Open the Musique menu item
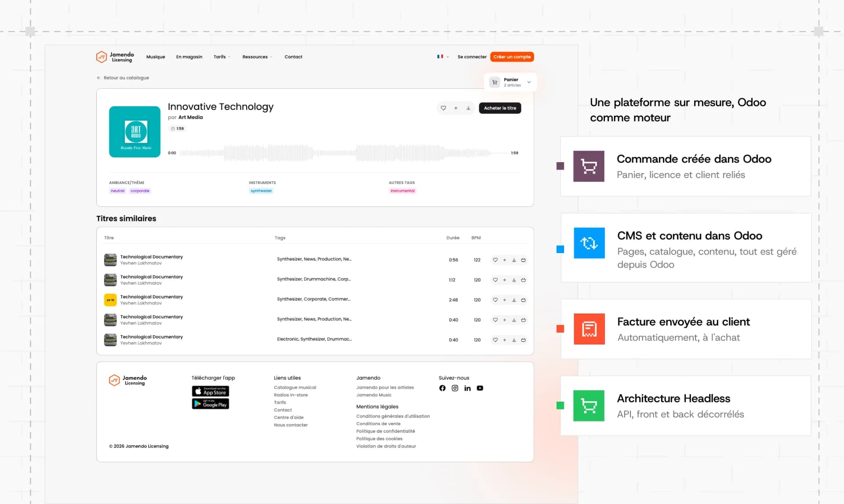This screenshot has height=504, width=844. point(156,57)
